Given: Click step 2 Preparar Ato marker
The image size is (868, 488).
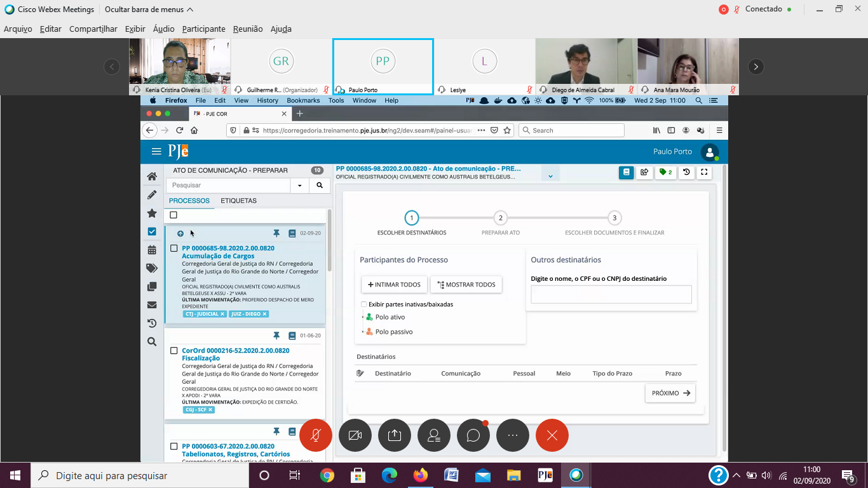Looking at the screenshot, I should click(501, 218).
